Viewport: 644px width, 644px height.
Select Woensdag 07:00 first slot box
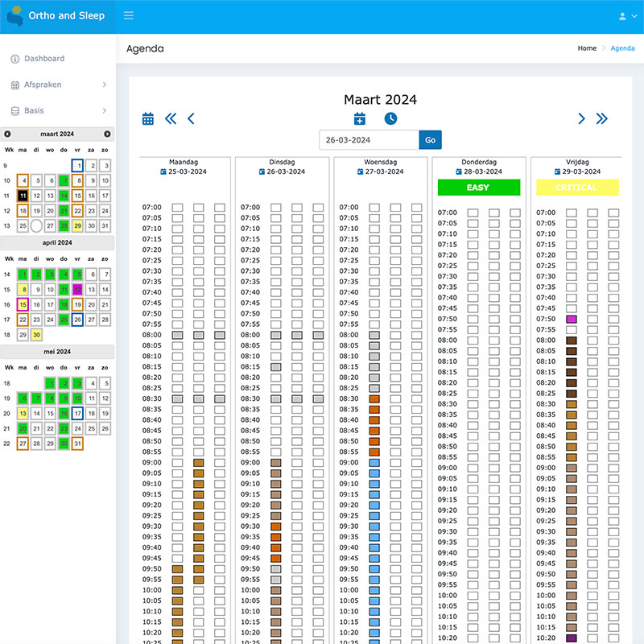374,208
